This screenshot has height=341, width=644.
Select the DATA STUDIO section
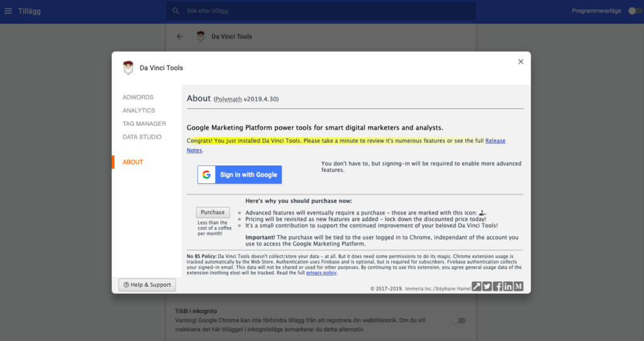(x=142, y=137)
